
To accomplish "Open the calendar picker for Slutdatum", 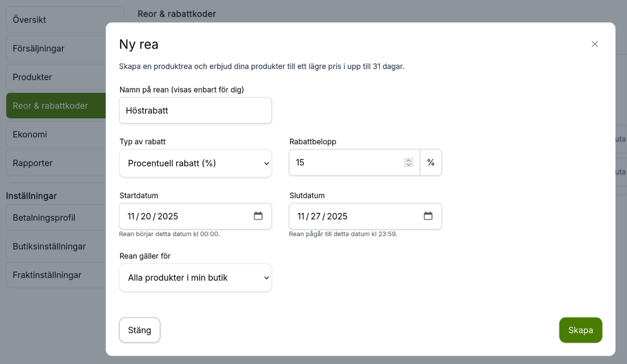I will coord(428,216).
